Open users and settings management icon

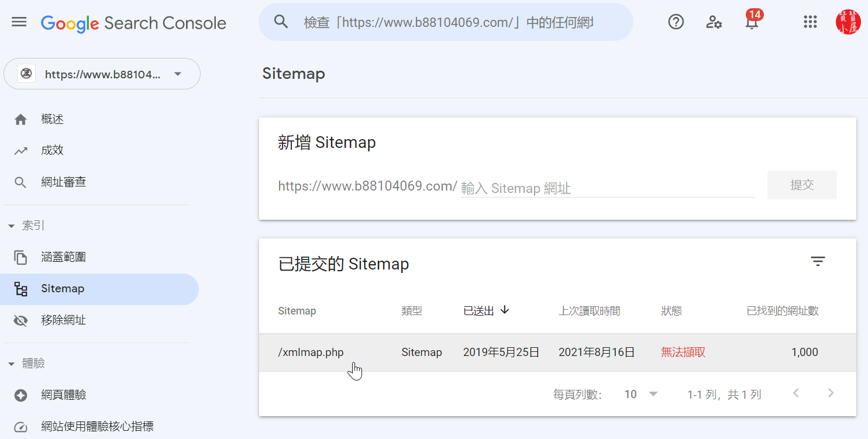714,22
